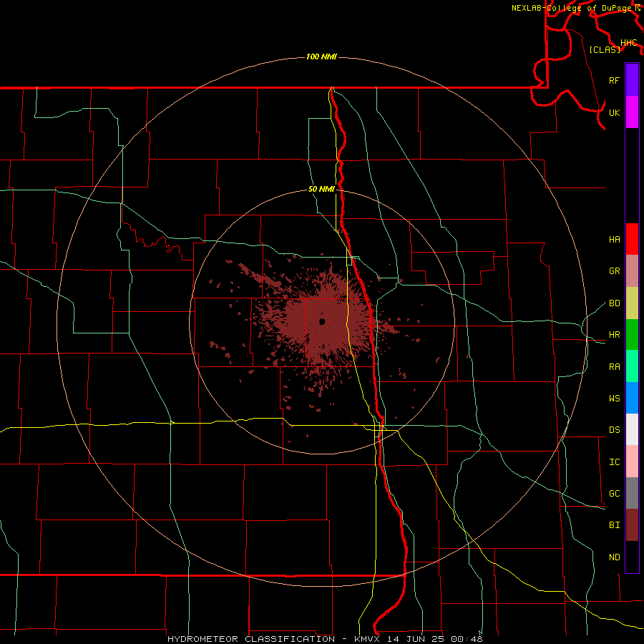Click the NEXLAB-College of DuPage credit text
The width and height of the screenshot is (644, 644).
click(x=571, y=8)
